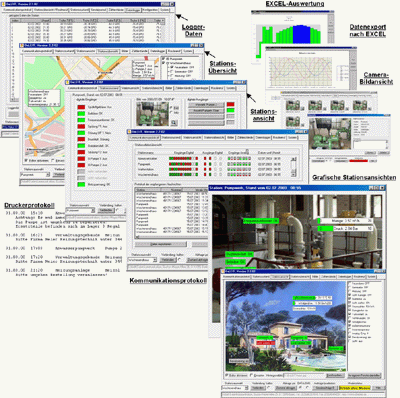Viewport: 400px width, 398px height.
Task: Open Pumpwerk Stationsauswahl dropdown in Stationsansicht window
Action: click(x=93, y=210)
